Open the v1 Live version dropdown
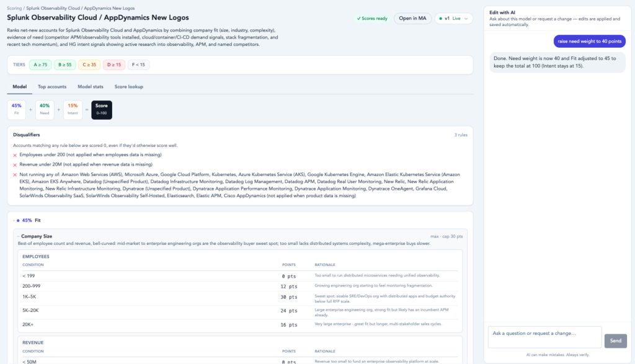635x364 pixels. (x=453, y=19)
